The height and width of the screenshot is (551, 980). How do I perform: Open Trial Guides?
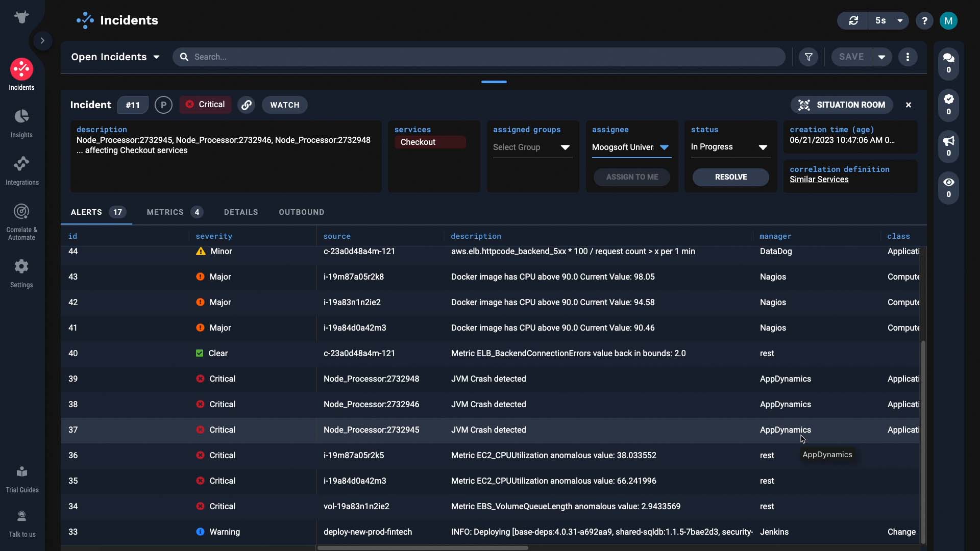click(x=21, y=479)
